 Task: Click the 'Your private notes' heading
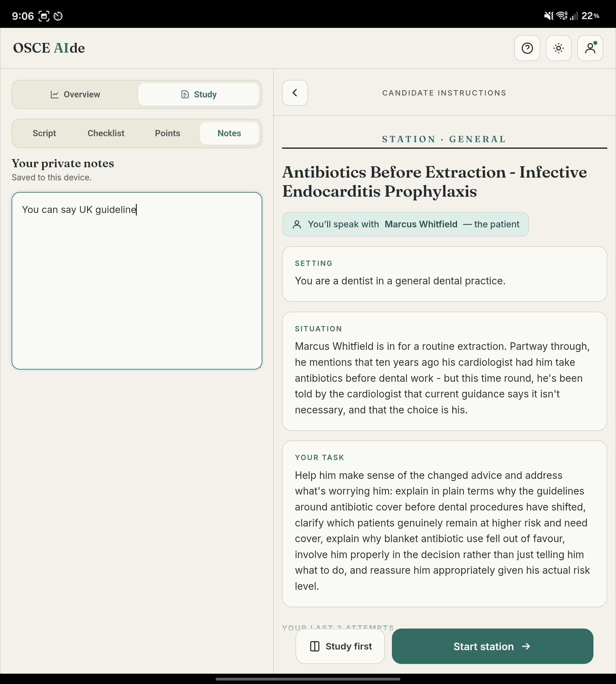[x=63, y=163]
